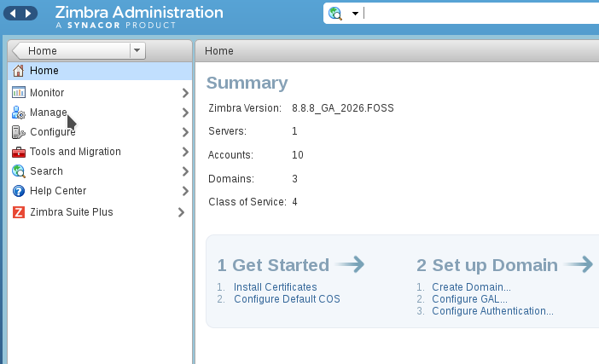Image resolution: width=599 pixels, height=364 pixels.
Task: Open the Search section in sidebar
Action: [47, 171]
